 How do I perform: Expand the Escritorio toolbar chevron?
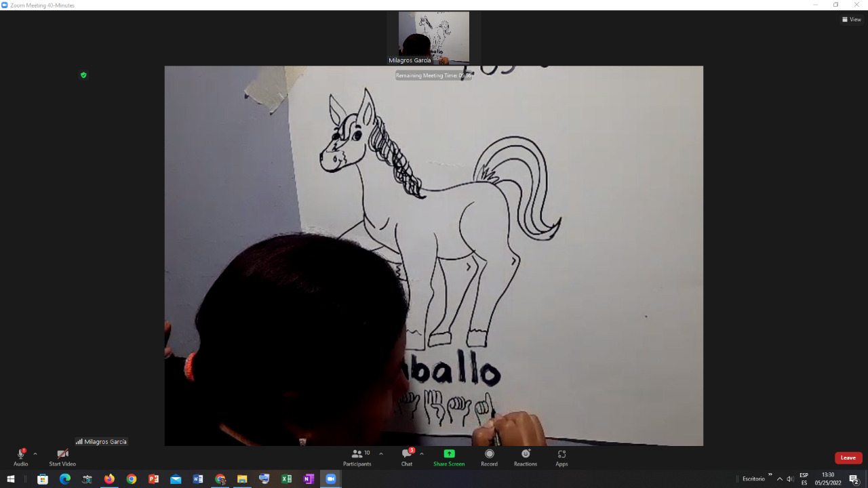[770, 474]
